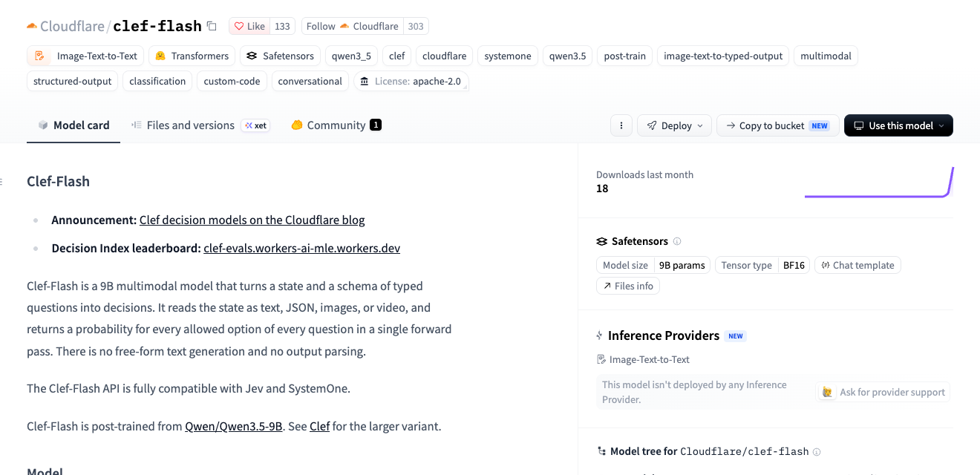The height and width of the screenshot is (475, 980).
Task: Open the 133 likes count
Action: point(282,26)
